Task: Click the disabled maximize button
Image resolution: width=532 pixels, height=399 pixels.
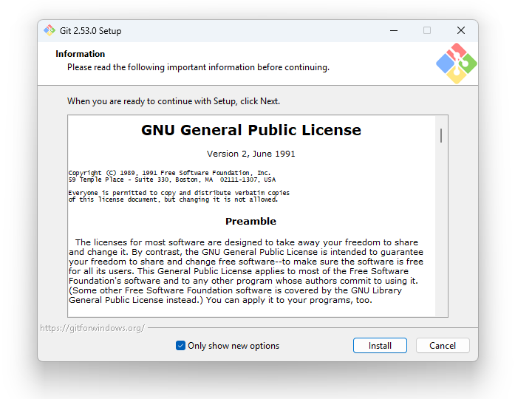Action: (427, 30)
